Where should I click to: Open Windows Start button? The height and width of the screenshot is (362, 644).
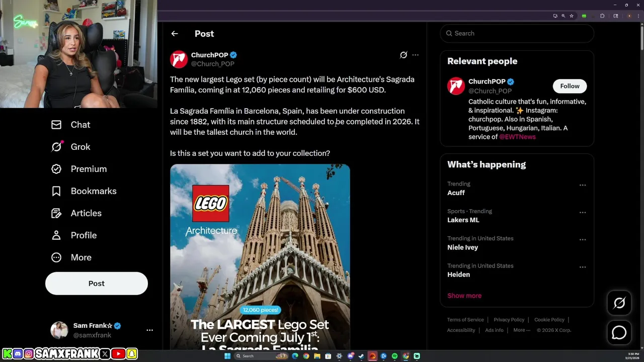click(x=227, y=356)
